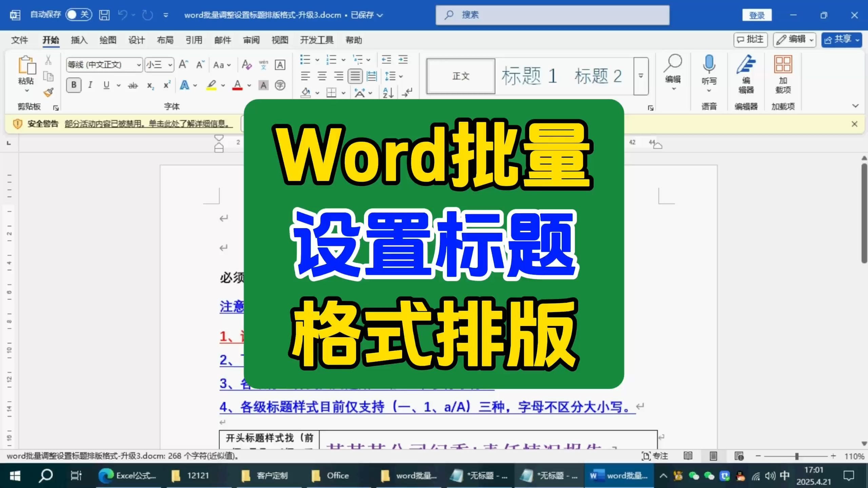Viewport: 868px width, 488px height.
Task: Toggle Italic formatting
Action: click(x=90, y=85)
